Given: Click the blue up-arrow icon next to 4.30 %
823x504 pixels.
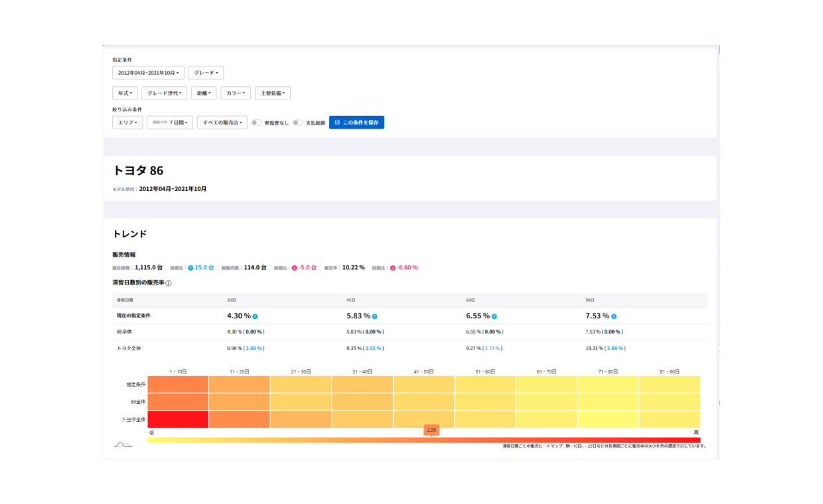Looking at the screenshot, I should (255, 316).
